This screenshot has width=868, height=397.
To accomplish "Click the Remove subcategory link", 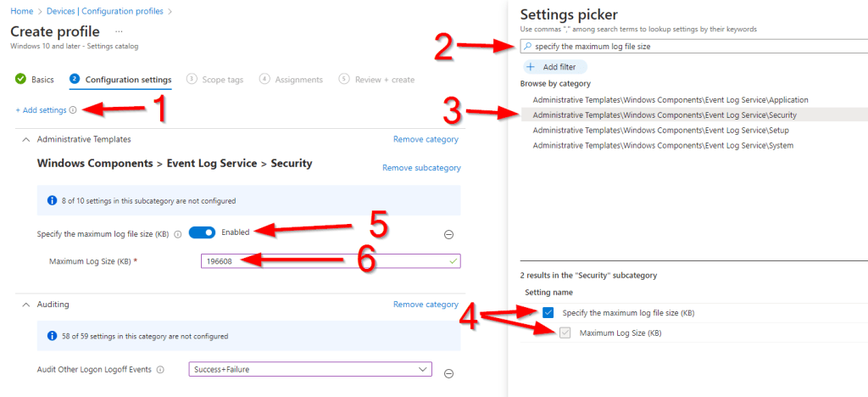I will pyautogui.click(x=421, y=168).
